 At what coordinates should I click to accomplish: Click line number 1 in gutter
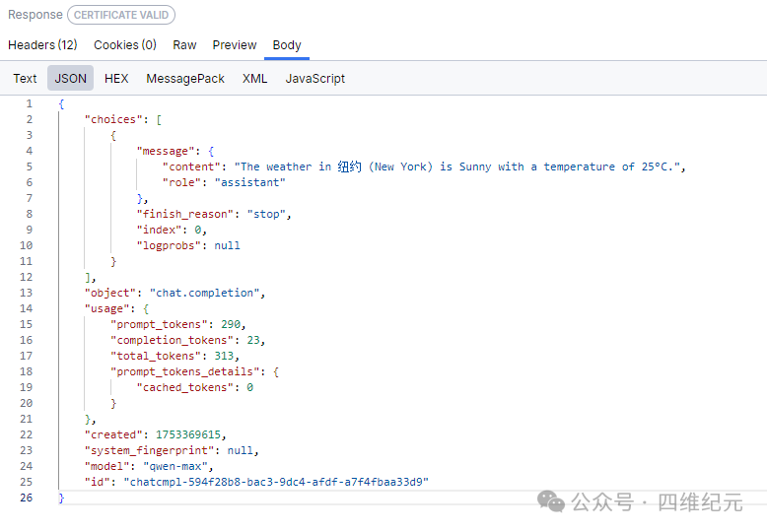click(30, 103)
